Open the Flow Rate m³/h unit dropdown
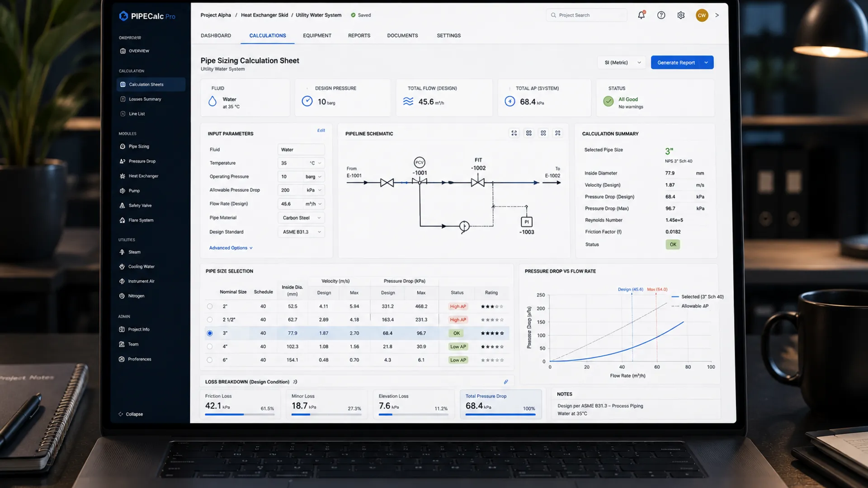 313,204
